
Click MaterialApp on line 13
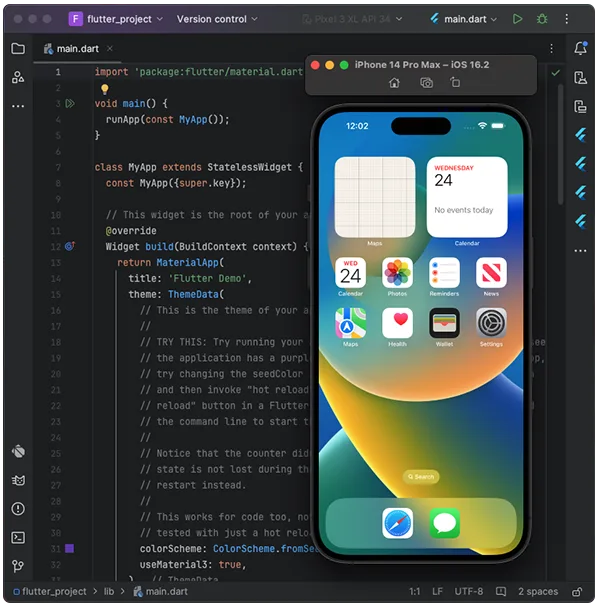[x=187, y=262]
